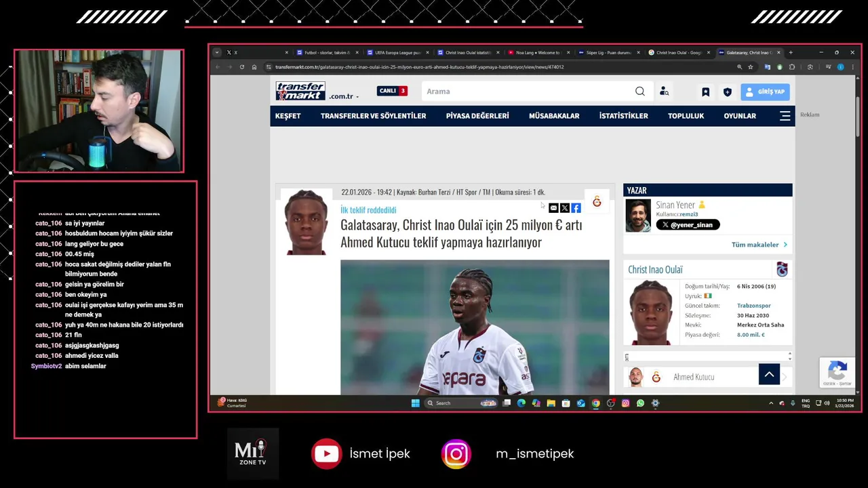
Task: Show hidden tray icons chevron
Action: pos(770,403)
